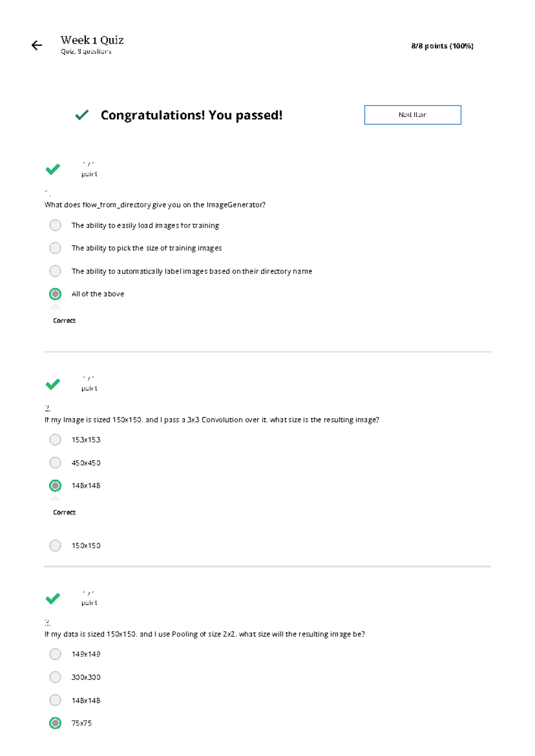Click the back arrow to exit quiz

pyautogui.click(x=36, y=45)
